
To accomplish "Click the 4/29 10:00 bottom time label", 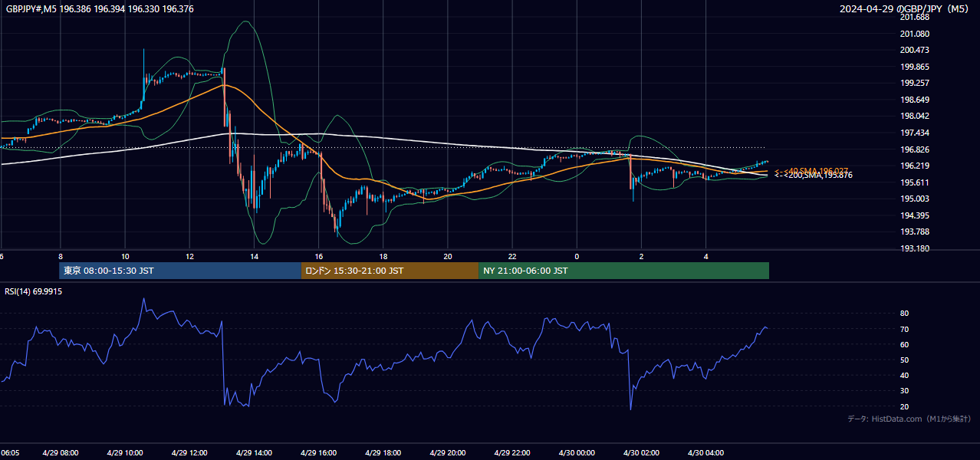I will pyautogui.click(x=124, y=453).
